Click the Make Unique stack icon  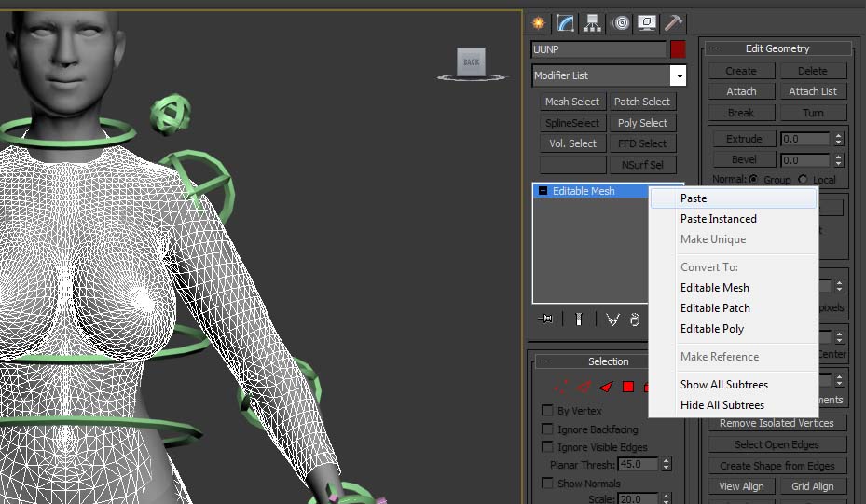click(x=612, y=319)
